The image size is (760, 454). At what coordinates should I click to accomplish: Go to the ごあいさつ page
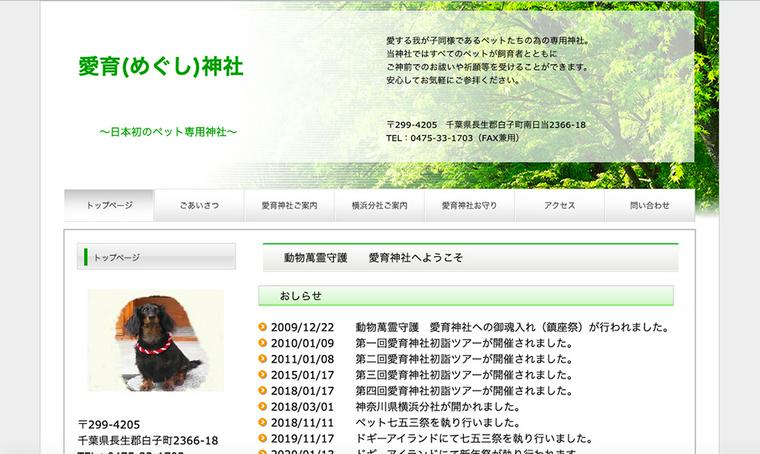(199, 205)
